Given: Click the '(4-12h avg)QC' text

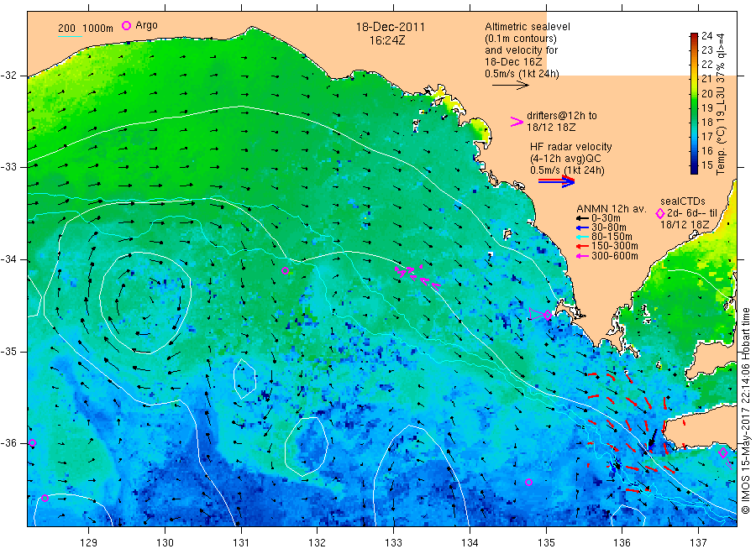Looking at the screenshot, I should coord(565,159).
